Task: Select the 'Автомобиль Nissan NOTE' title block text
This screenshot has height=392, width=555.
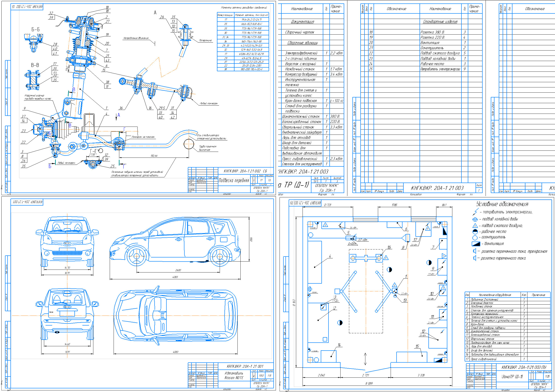Action: [x=234, y=376]
